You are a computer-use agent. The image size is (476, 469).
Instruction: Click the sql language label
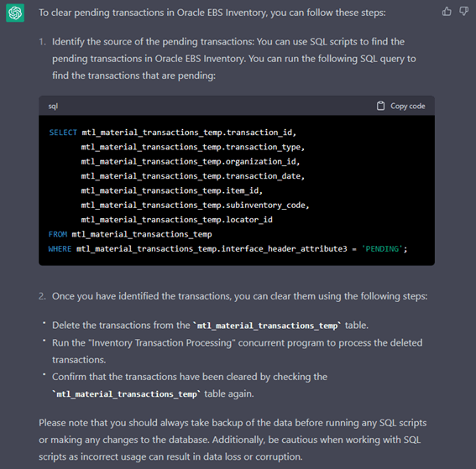53,107
